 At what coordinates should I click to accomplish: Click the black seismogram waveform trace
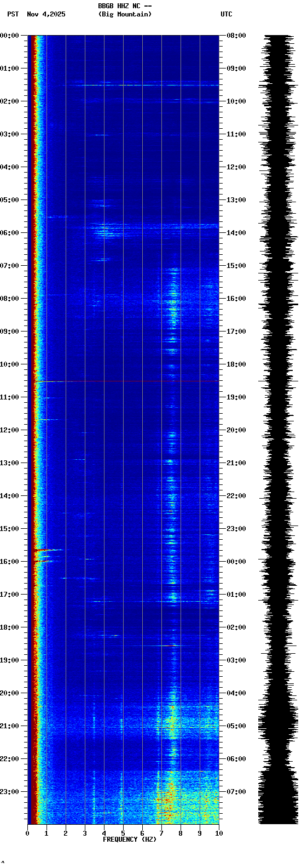278,430
